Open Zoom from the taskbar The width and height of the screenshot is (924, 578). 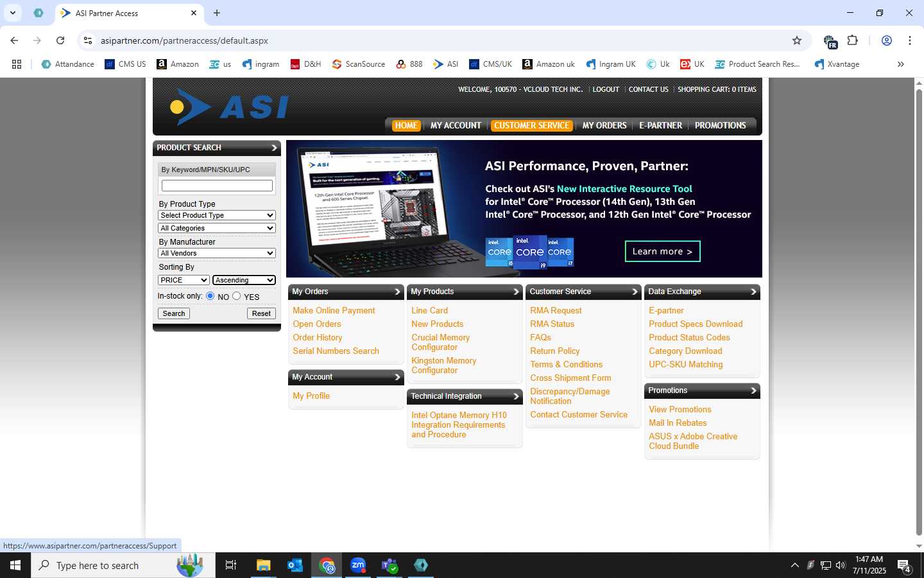[x=358, y=565]
